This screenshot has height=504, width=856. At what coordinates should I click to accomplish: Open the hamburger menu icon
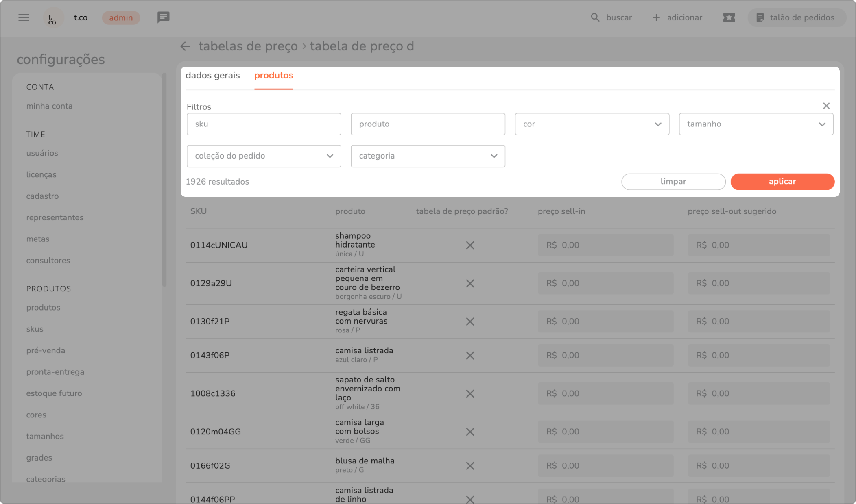tap(24, 17)
